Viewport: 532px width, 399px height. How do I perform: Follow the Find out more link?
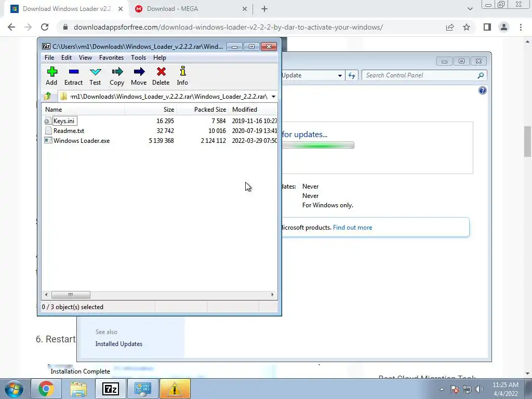tap(353, 228)
